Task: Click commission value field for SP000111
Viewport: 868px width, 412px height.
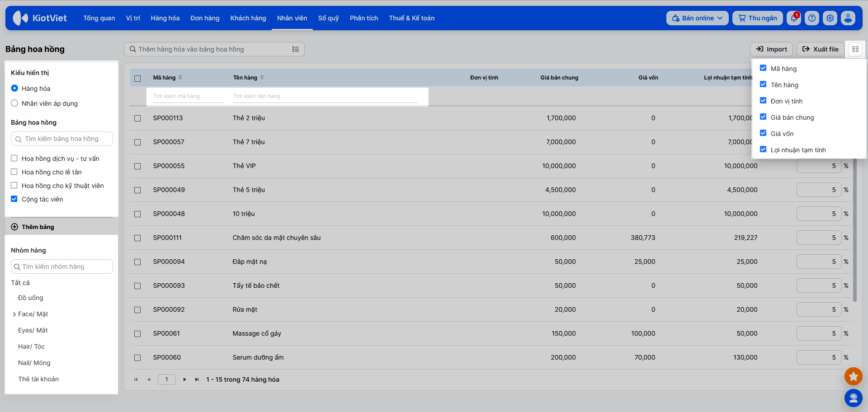Action: 819,238
